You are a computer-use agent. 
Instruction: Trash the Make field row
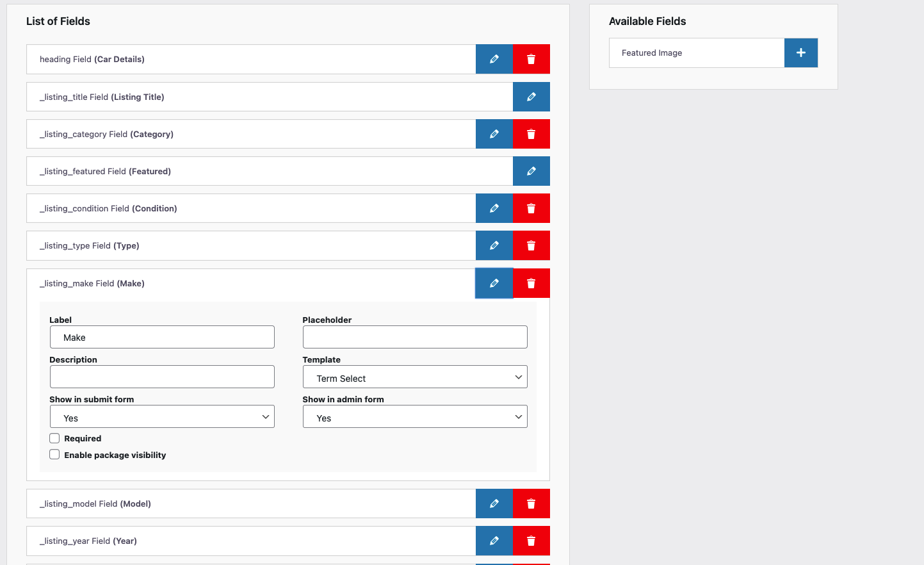pos(531,283)
